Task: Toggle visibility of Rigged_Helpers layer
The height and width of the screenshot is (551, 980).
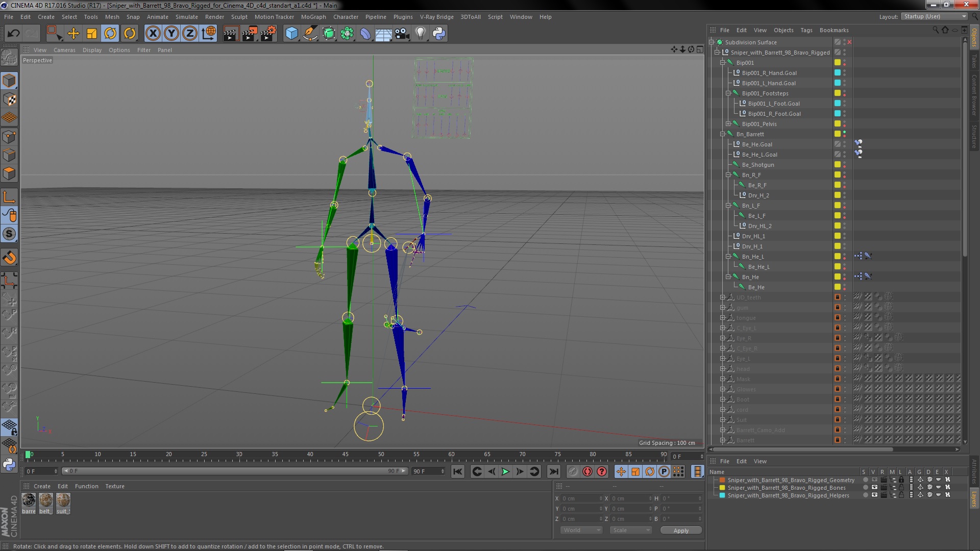Action: click(x=874, y=495)
